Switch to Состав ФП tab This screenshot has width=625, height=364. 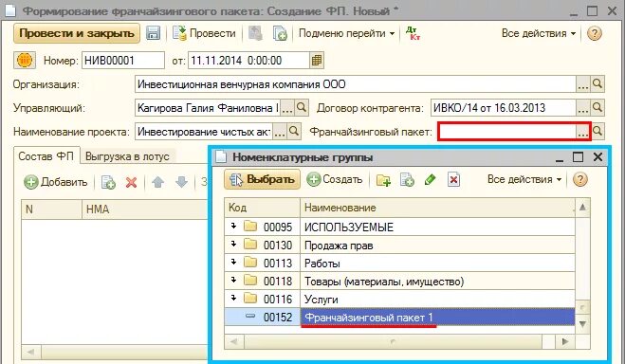click(x=46, y=156)
